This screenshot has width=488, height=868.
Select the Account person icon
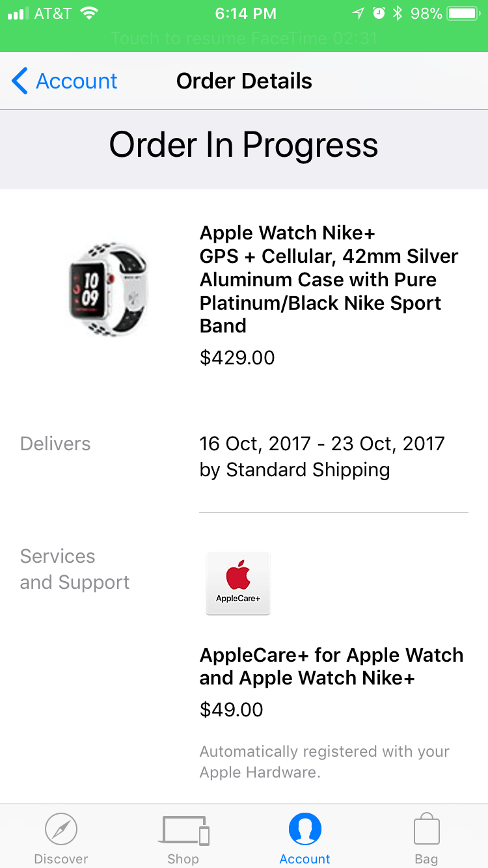click(305, 830)
